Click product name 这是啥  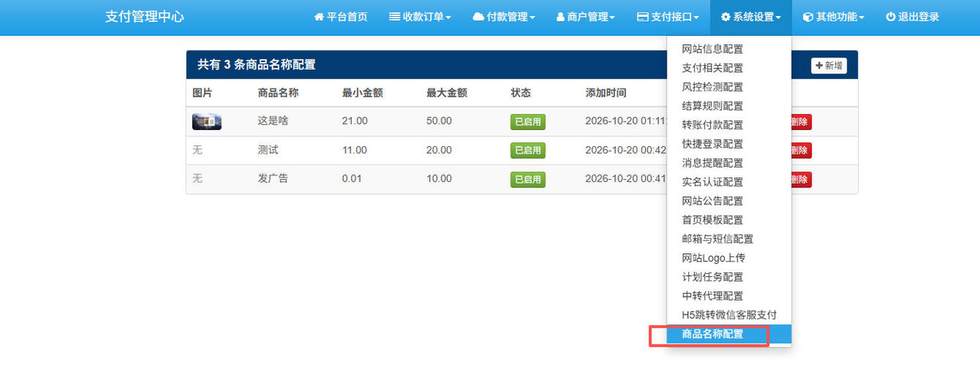[x=274, y=121]
